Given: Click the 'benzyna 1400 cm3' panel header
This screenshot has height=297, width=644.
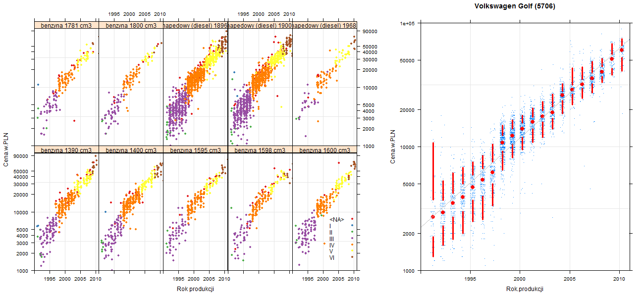Looking at the screenshot, I should pyautogui.click(x=131, y=150).
